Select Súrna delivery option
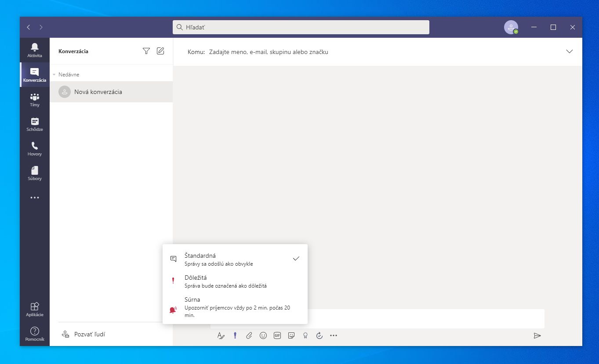599x364 pixels. pyautogui.click(x=235, y=306)
